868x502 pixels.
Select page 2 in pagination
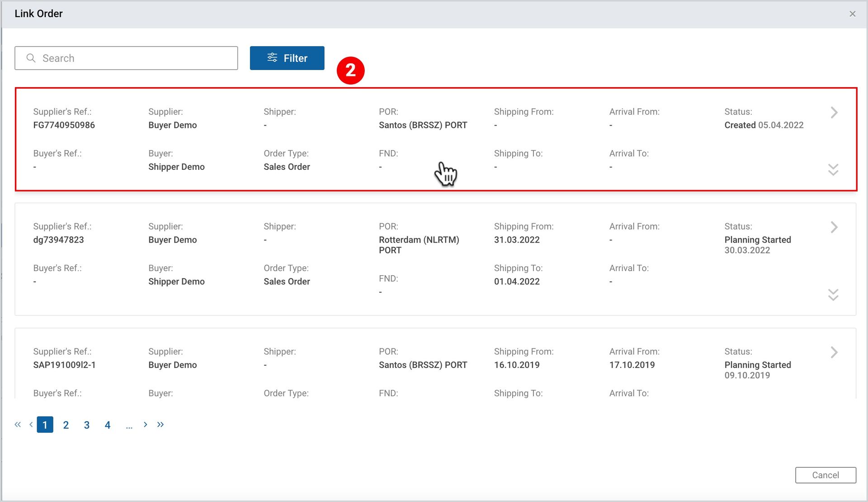[x=66, y=425]
